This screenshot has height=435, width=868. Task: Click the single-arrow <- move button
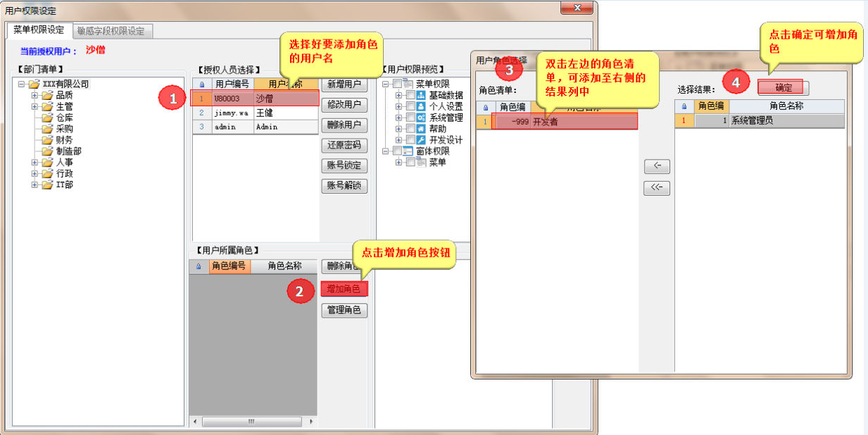click(658, 167)
